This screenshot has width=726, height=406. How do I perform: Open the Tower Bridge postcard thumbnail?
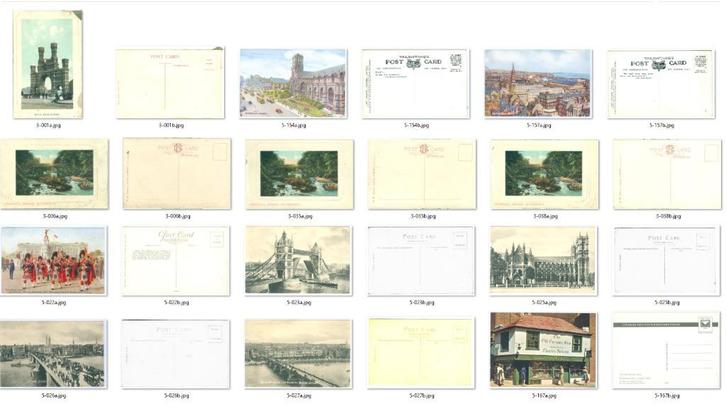(x=298, y=260)
